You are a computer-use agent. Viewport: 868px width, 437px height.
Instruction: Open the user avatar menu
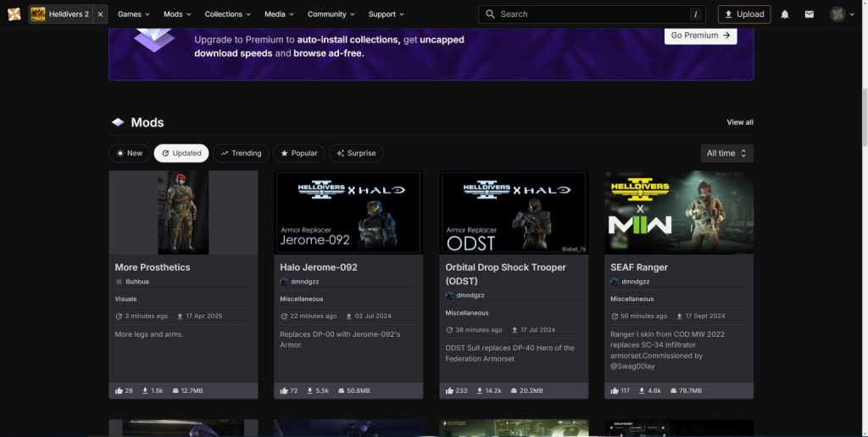pos(842,14)
